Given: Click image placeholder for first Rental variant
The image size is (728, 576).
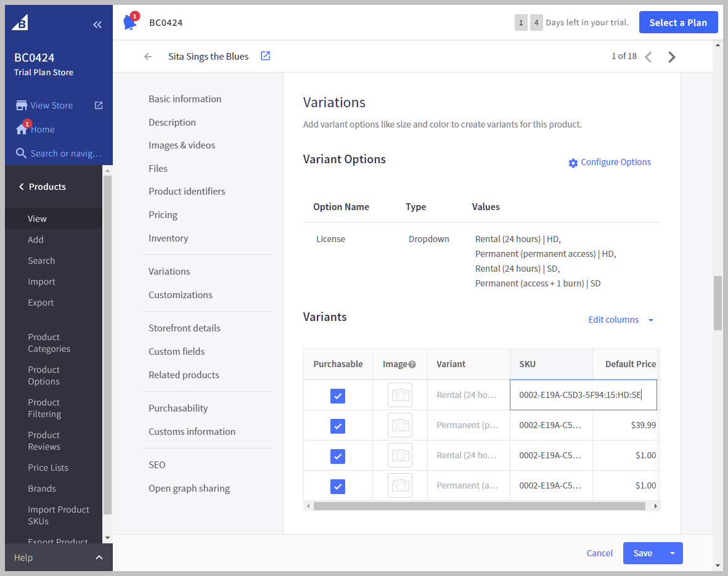Looking at the screenshot, I should coord(400,395).
